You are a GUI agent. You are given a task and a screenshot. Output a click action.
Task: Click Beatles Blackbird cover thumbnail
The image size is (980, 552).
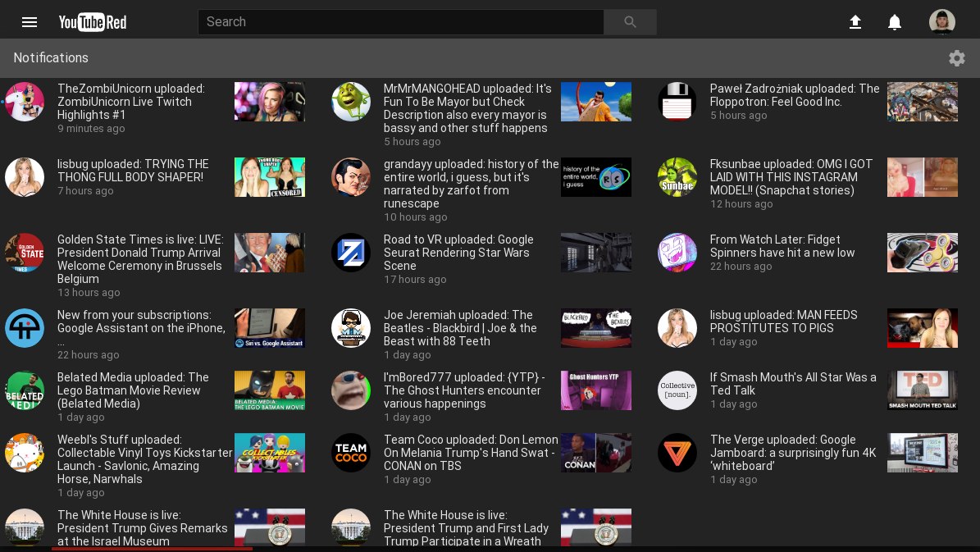pyautogui.click(x=595, y=327)
